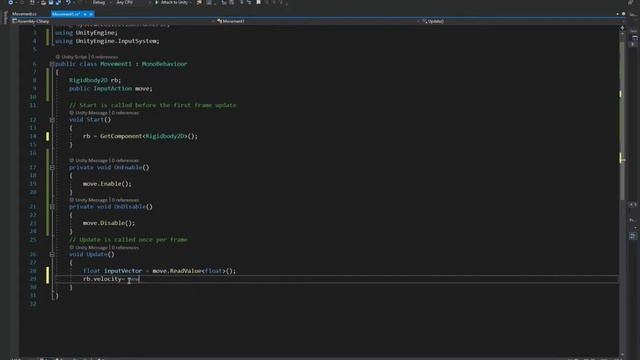Click the split editor handle above the scrollbar
640x360 pixels.
tap(622, 28)
